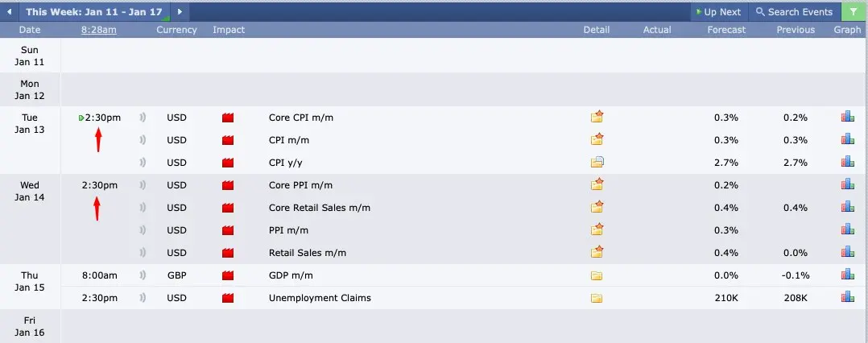Go to the previous week arrow
This screenshot has width=868, height=343.
point(9,12)
